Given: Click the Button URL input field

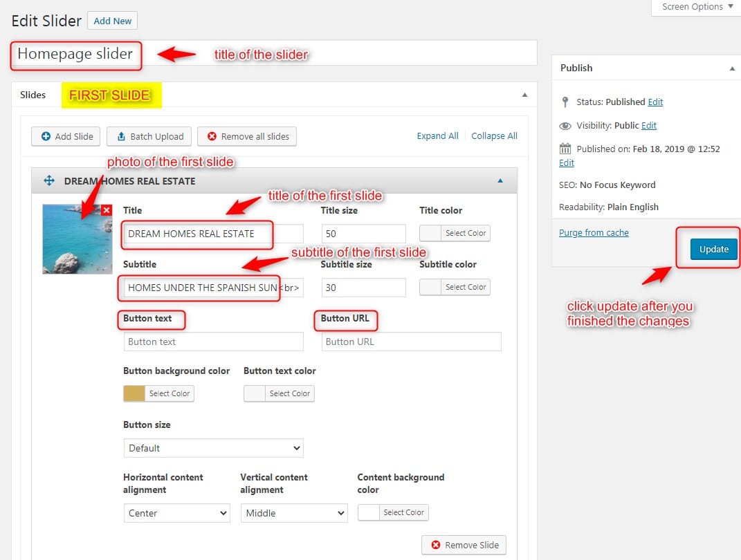Looking at the screenshot, I should (x=411, y=342).
